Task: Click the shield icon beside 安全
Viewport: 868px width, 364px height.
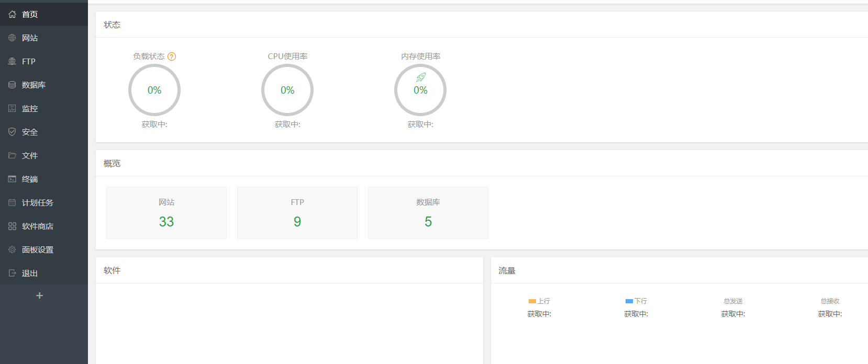Action: [12, 132]
